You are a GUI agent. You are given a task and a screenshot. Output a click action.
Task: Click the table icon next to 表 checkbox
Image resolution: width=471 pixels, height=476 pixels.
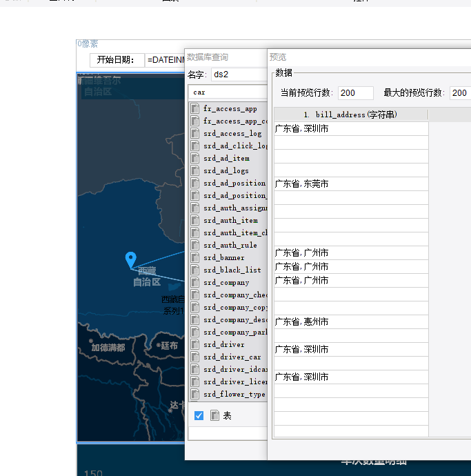point(214,415)
